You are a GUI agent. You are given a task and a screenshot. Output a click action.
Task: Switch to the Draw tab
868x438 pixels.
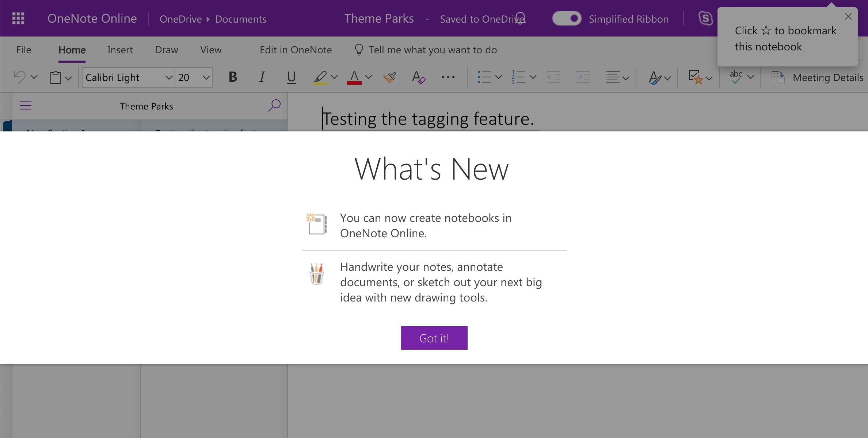click(x=167, y=50)
